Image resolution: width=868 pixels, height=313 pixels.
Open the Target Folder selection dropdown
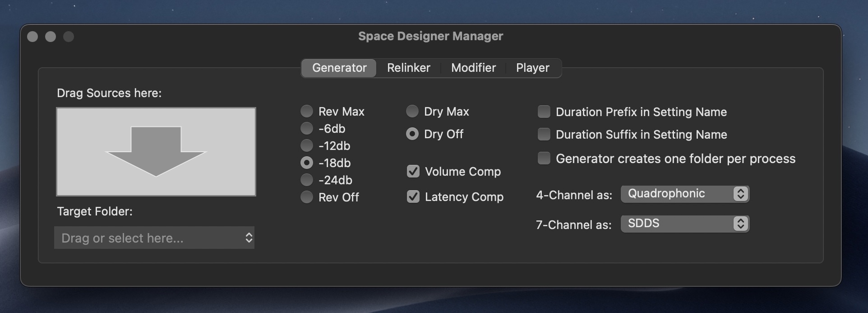[x=154, y=238]
